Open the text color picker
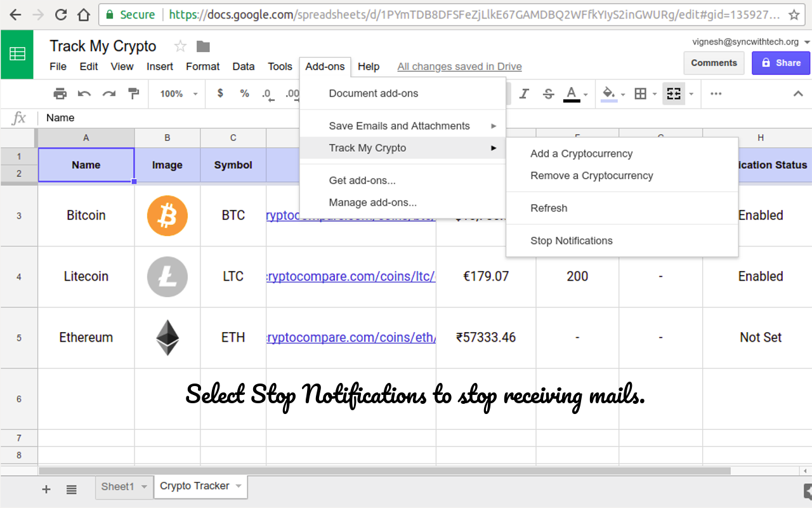 (x=572, y=93)
